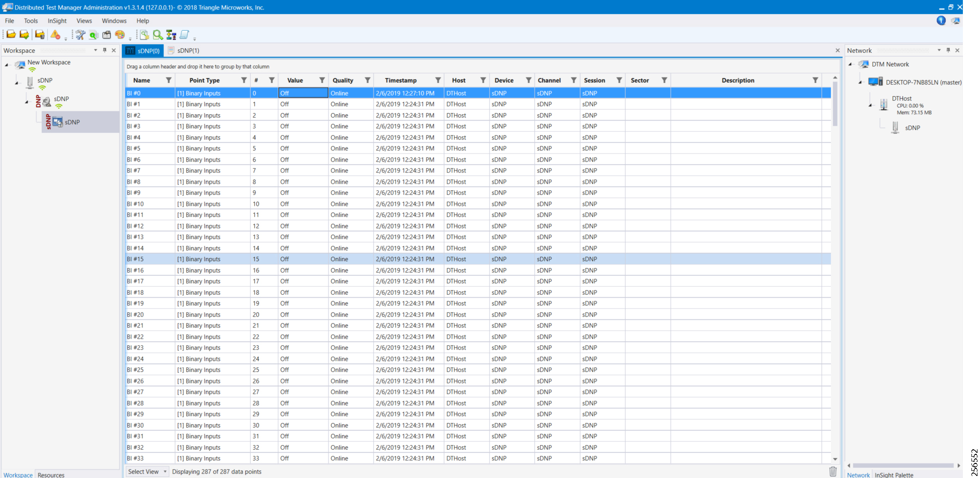Select the sDNP node under DTHost
This screenshot has height=478, width=980.
point(912,128)
